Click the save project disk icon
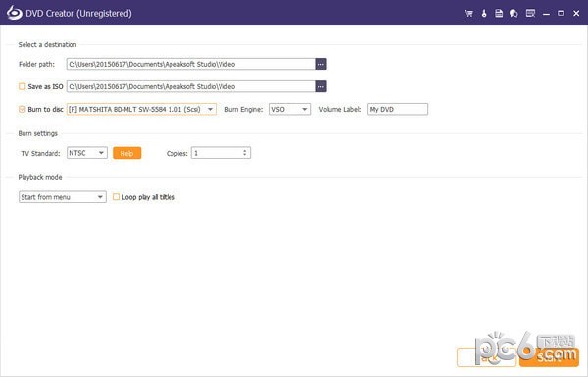Screen dimensions: 588x377 click(x=499, y=13)
